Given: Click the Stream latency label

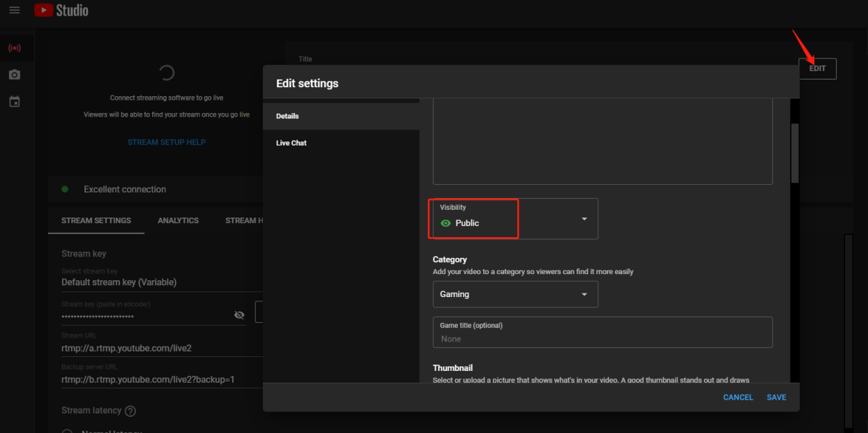Looking at the screenshot, I should pyautogui.click(x=91, y=411).
